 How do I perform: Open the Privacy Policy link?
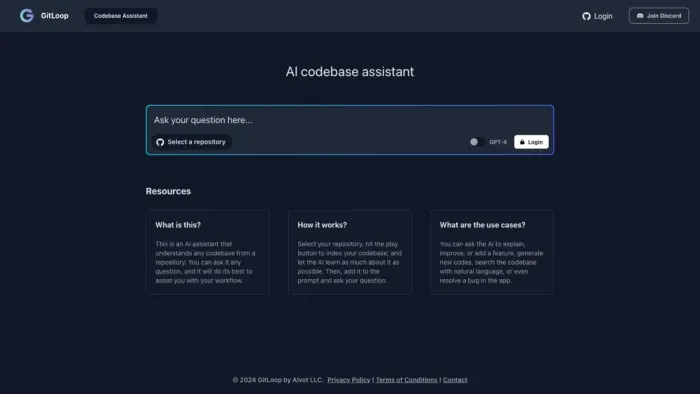349,380
